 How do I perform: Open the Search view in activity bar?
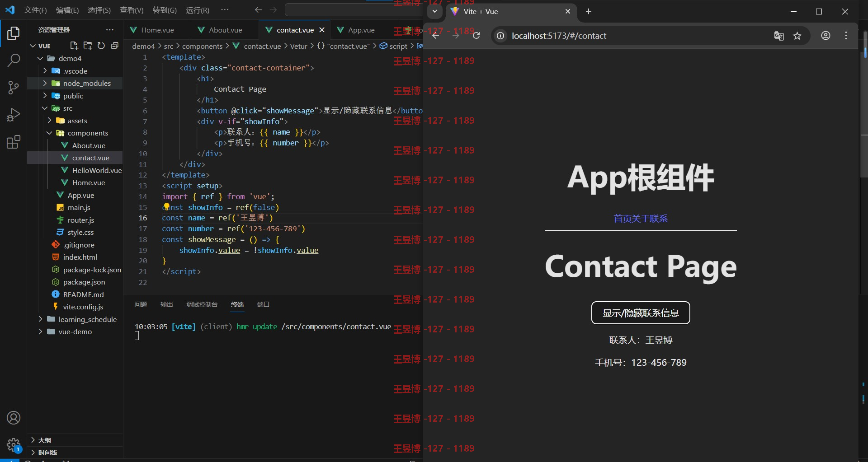pos(14,60)
